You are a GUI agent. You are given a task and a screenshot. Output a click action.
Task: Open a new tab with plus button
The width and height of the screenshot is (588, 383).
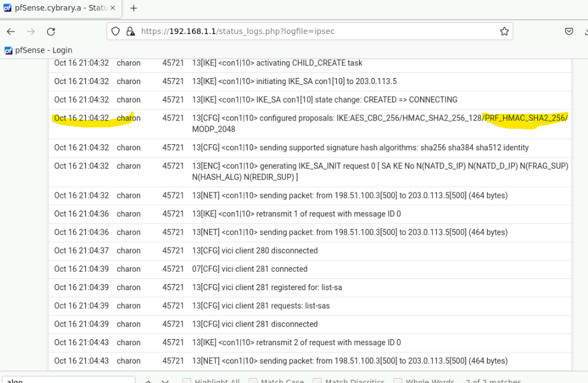click(x=133, y=8)
